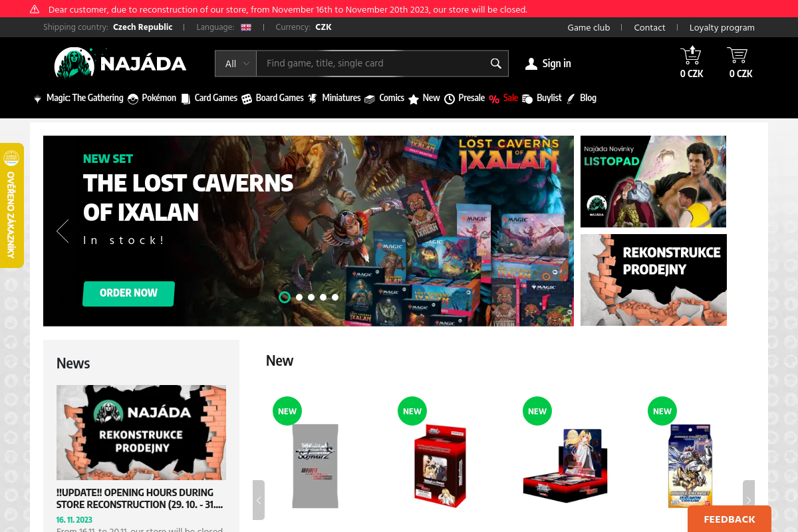Select the last carousel dot

pyautogui.click(x=335, y=297)
